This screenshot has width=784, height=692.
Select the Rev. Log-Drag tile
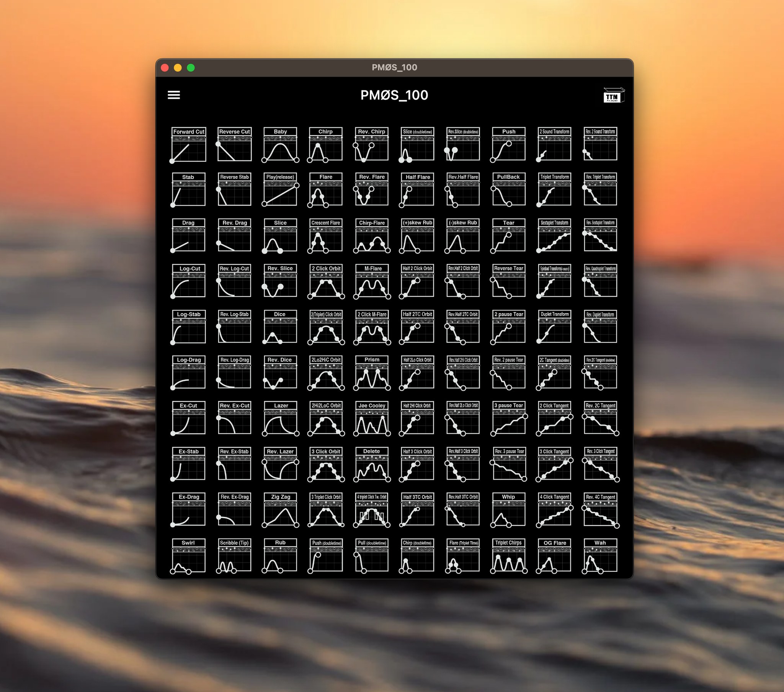pos(234,372)
